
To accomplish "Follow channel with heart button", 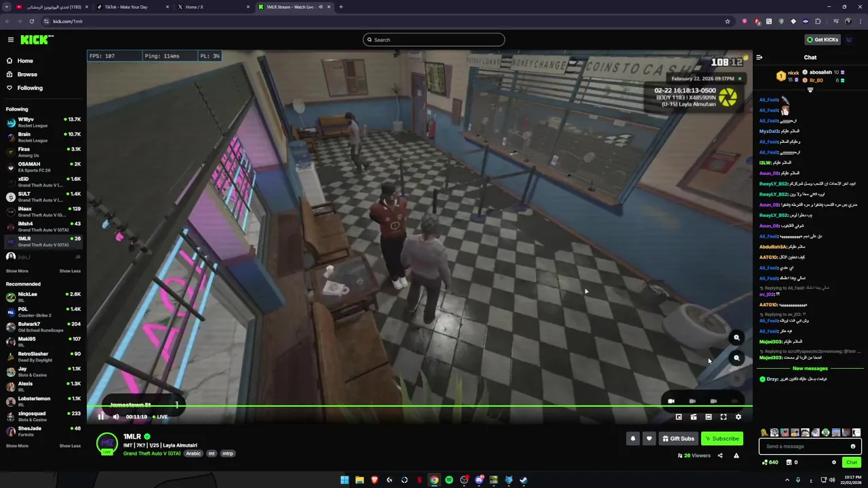I will tap(649, 439).
